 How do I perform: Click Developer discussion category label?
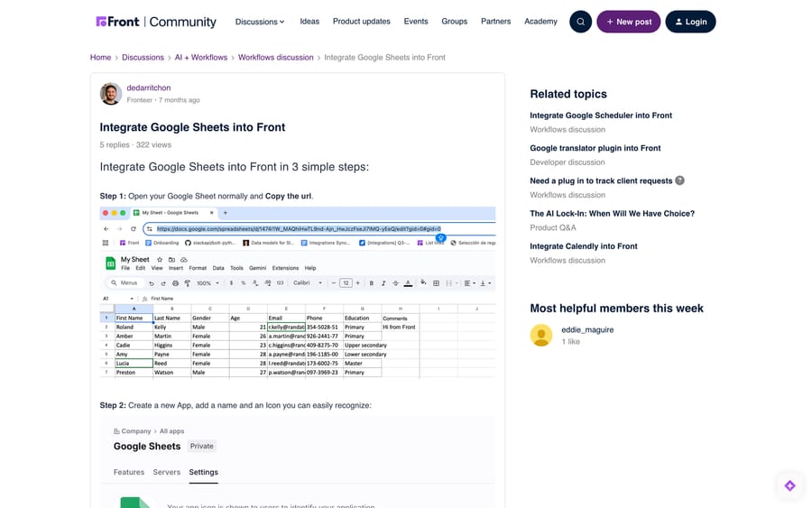tap(567, 162)
